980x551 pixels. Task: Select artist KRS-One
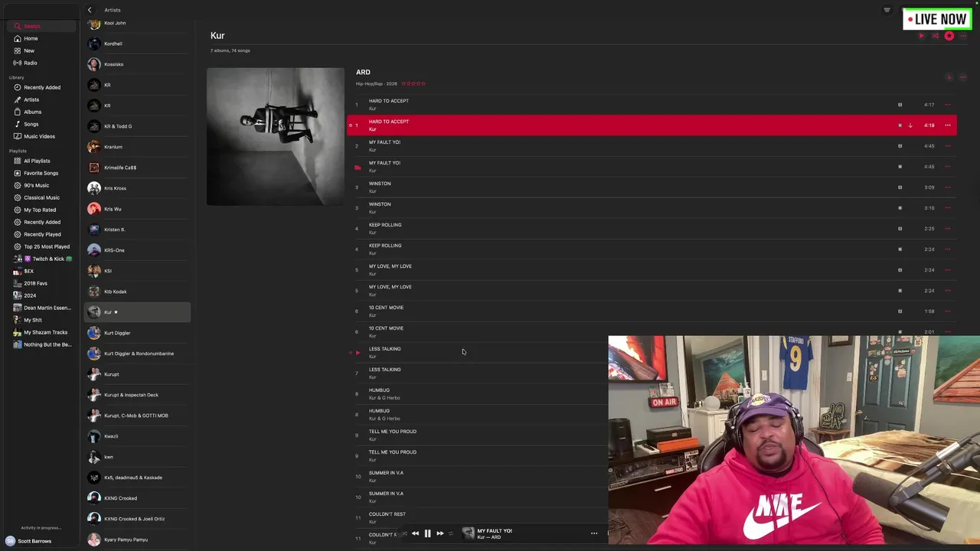pyautogui.click(x=137, y=250)
